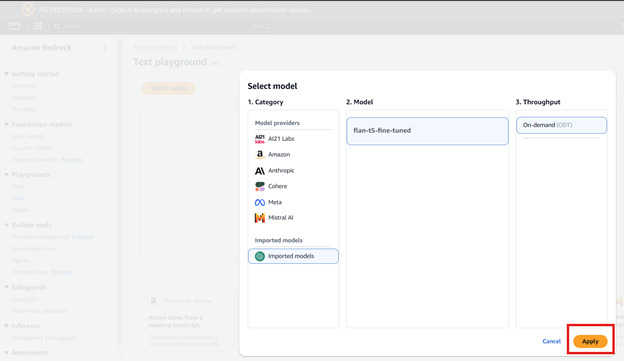The width and height of the screenshot is (624, 361).
Task: Click the 'Select model' dialog heading
Action: [272, 86]
